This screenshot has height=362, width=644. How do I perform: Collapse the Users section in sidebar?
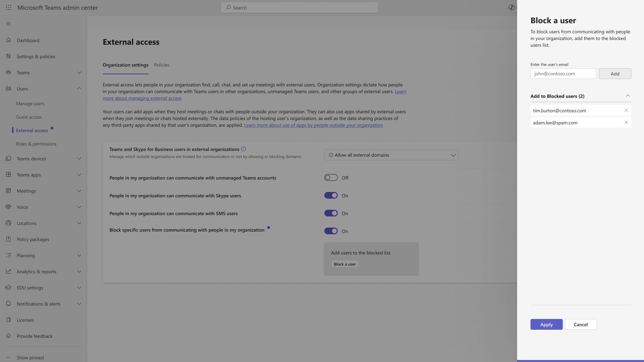point(79,88)
